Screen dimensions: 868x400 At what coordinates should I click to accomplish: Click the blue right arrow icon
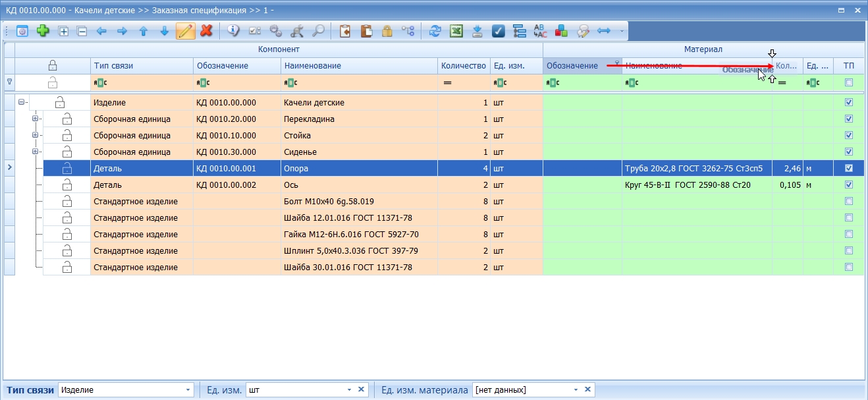point(122,31)
